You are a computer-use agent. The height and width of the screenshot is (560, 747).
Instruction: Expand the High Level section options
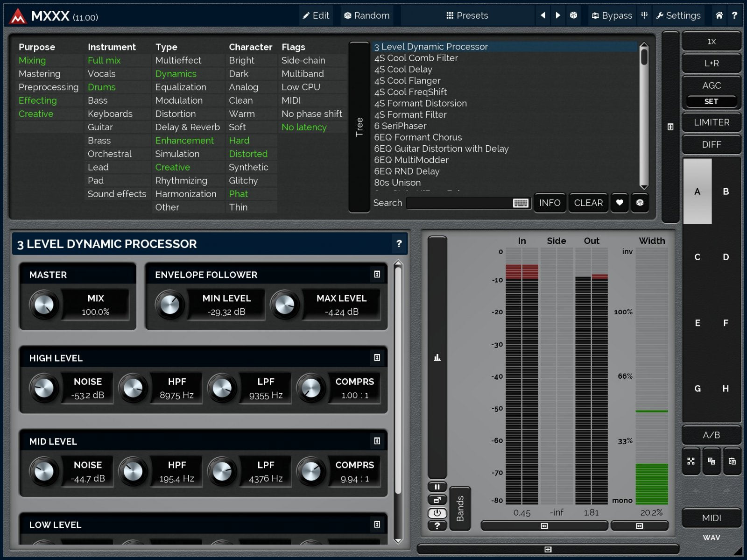click(x=378, y=358)
